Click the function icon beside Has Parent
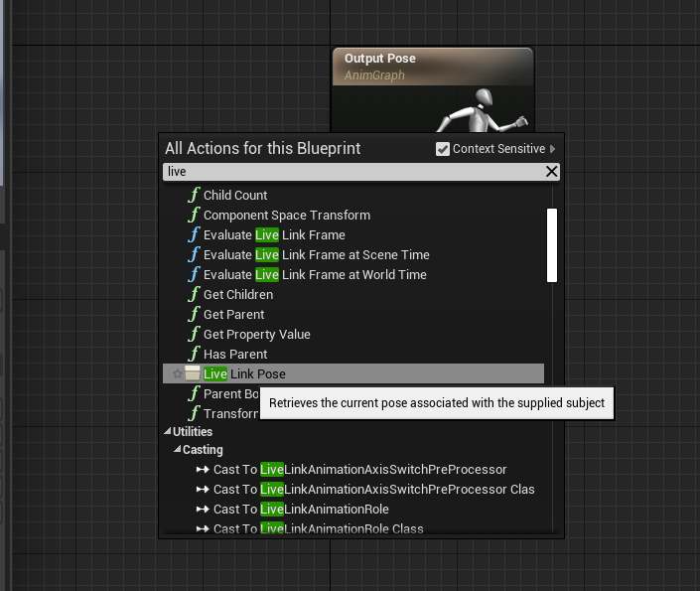 194,355
